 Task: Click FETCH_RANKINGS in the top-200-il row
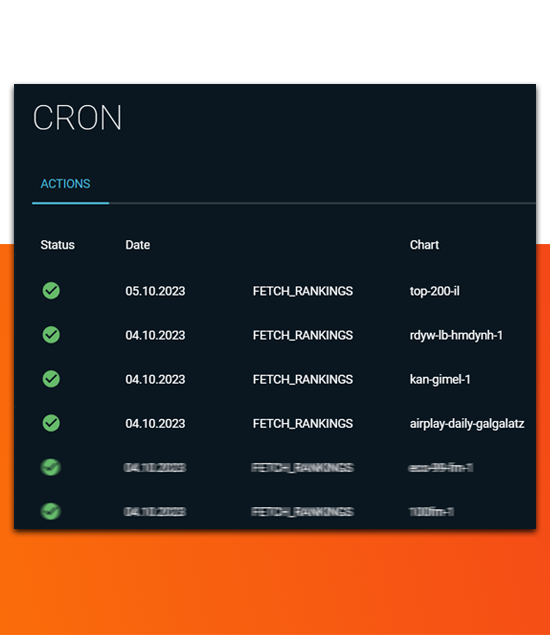[x=303, y=291]
